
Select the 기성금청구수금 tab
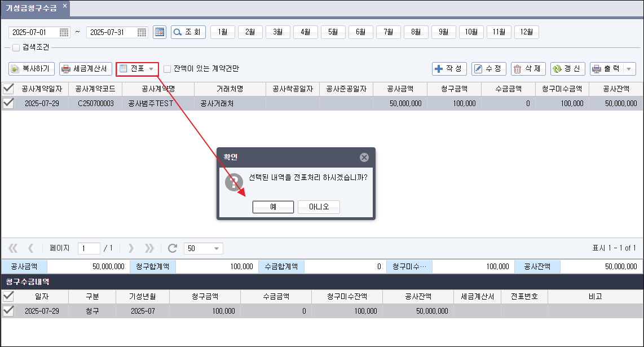coord(31,8)
